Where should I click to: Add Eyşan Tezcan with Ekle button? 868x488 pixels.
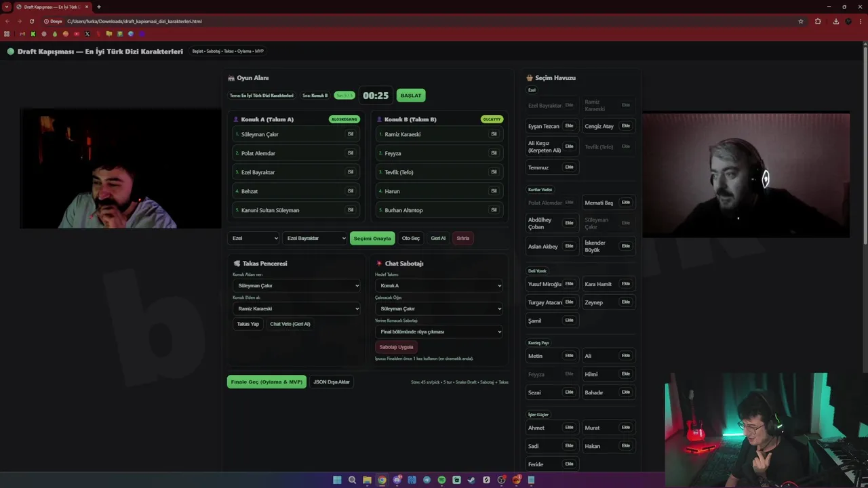click(x=570, y=126)
